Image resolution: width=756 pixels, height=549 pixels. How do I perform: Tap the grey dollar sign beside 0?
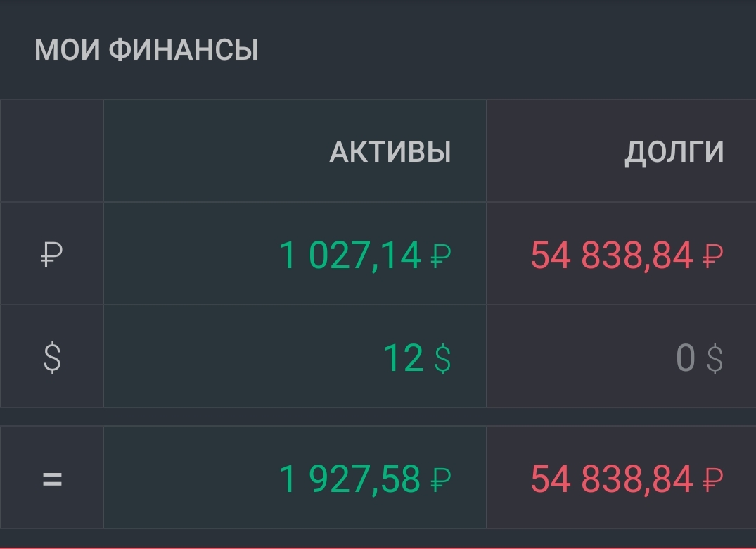pos(715,358)
